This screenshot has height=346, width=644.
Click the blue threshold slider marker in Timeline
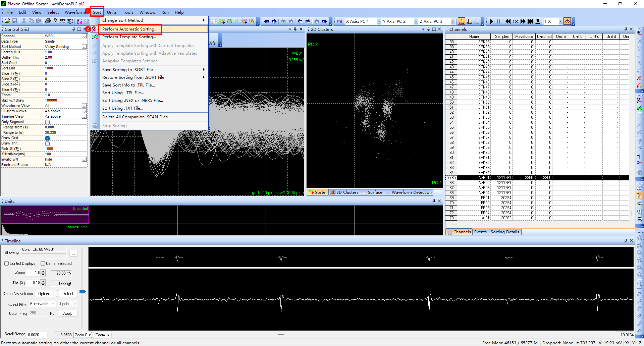coord(83,292)
